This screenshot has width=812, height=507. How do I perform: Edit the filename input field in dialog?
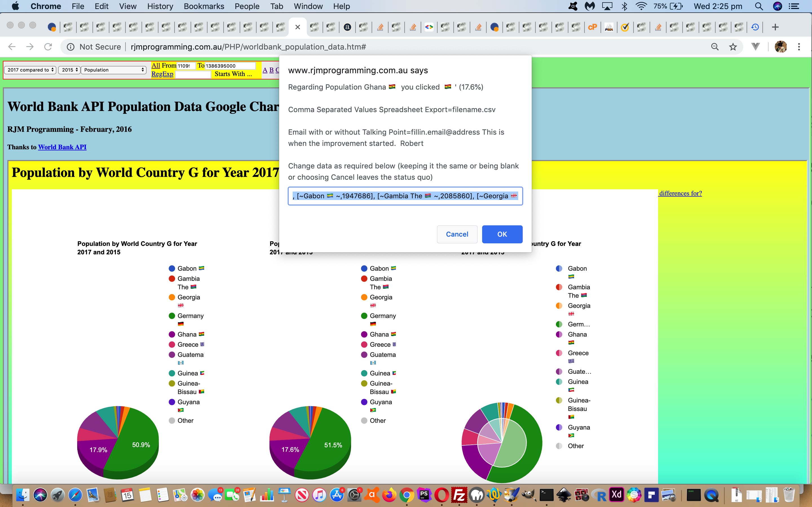[405, 196]
